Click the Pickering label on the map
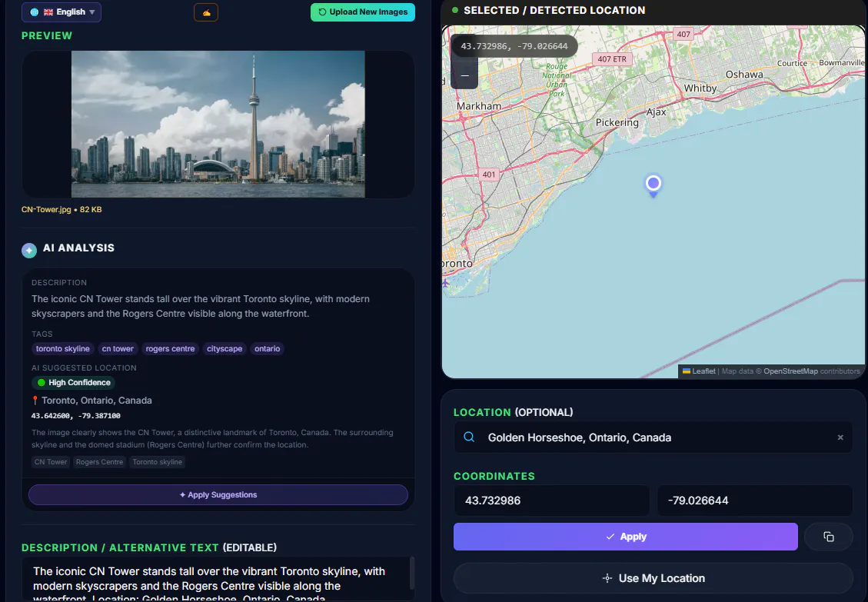 point(617,122)
